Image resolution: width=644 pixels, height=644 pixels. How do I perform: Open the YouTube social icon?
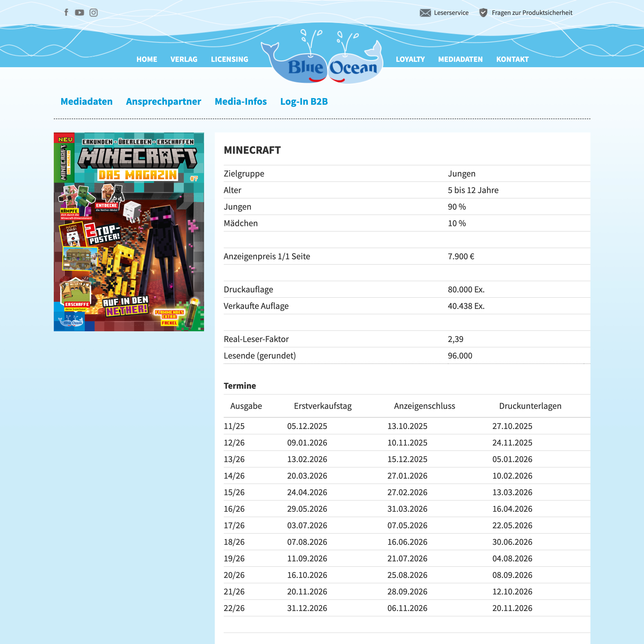(x=79, y=12)
